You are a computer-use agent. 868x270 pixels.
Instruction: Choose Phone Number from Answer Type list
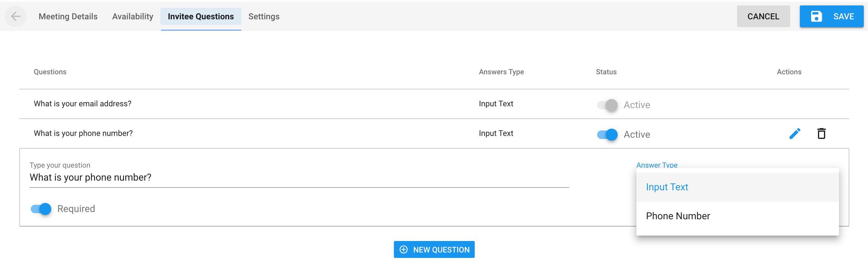737,216
